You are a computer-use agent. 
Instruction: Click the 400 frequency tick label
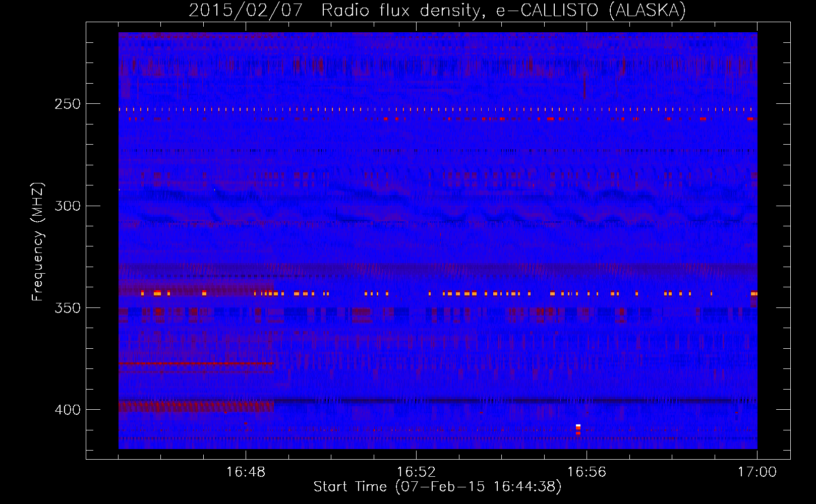click(x=68, y=410)
